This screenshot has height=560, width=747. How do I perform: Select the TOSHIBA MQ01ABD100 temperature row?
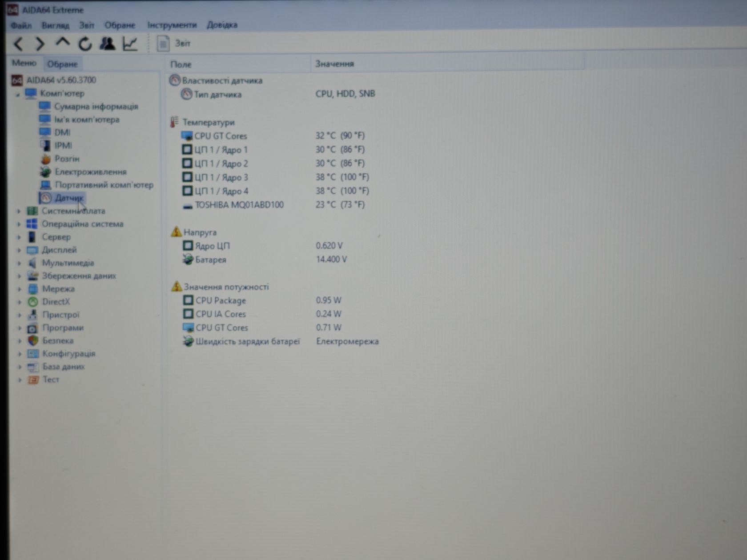pyautogui.click(x=273, y=205)
